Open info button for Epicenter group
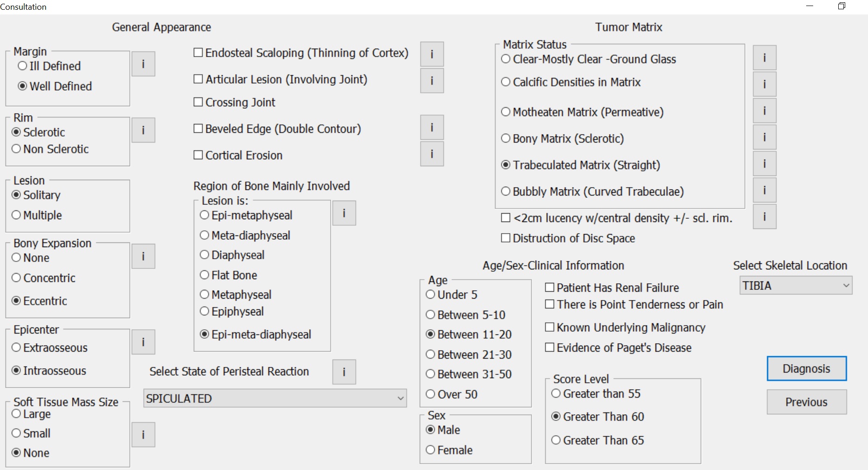The height and width of the screenshot is (470, 868). [x=143, y=342]
